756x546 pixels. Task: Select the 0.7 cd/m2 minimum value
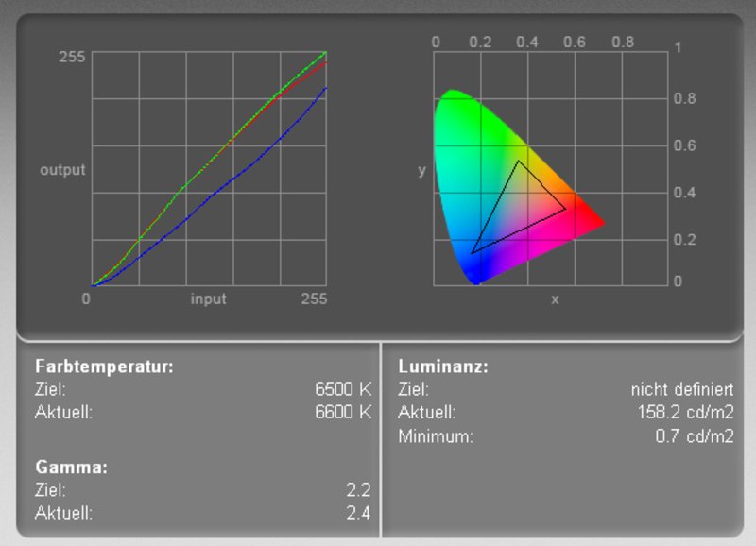(x=695, y=436)
